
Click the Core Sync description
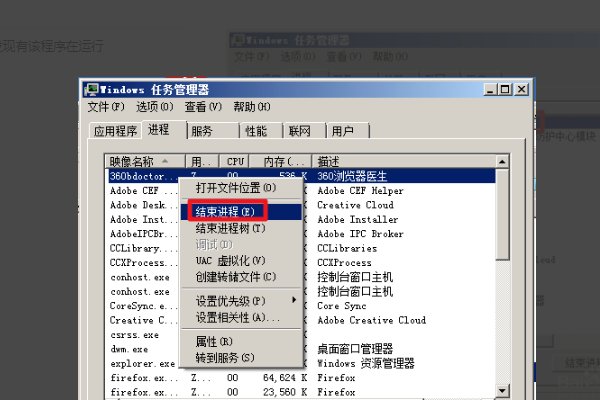point(341,306)
